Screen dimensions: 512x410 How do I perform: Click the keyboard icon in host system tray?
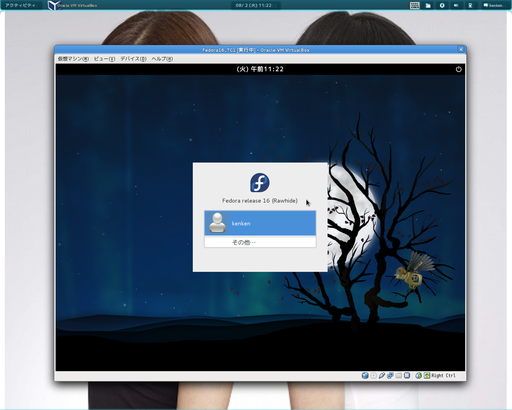pyautogui.click(x=415, y=5)
